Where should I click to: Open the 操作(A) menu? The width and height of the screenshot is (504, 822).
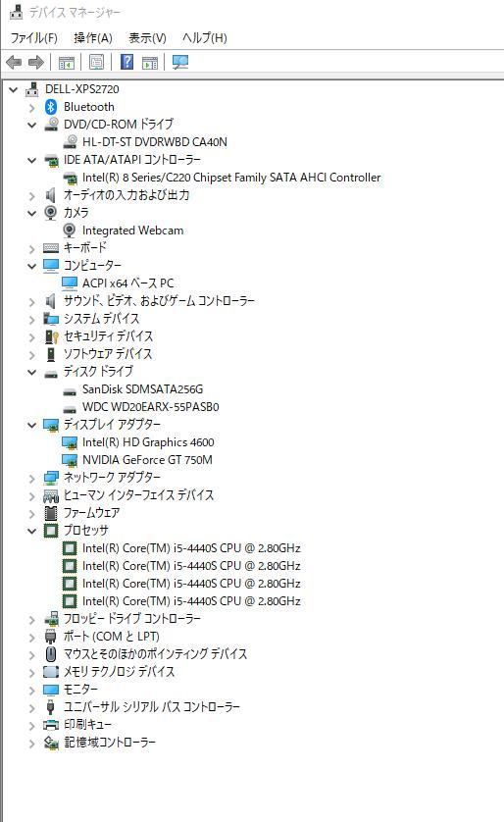(93, 37)
